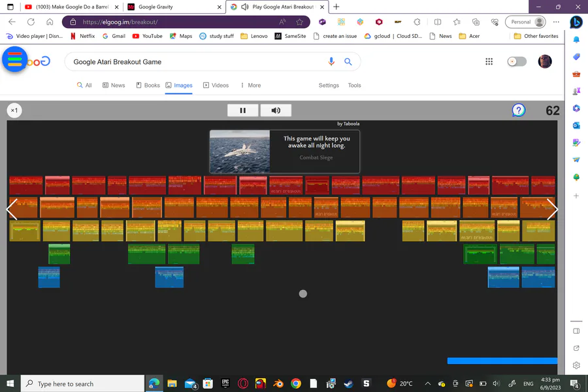Screen dimensions: 588x392
Task: Open a new browser tab
Action: pyautogui.click(x=336, y=7)
